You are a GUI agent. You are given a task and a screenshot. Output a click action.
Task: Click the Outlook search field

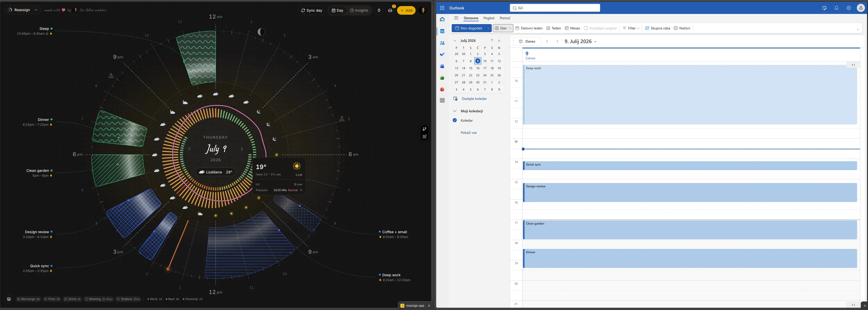555,8
